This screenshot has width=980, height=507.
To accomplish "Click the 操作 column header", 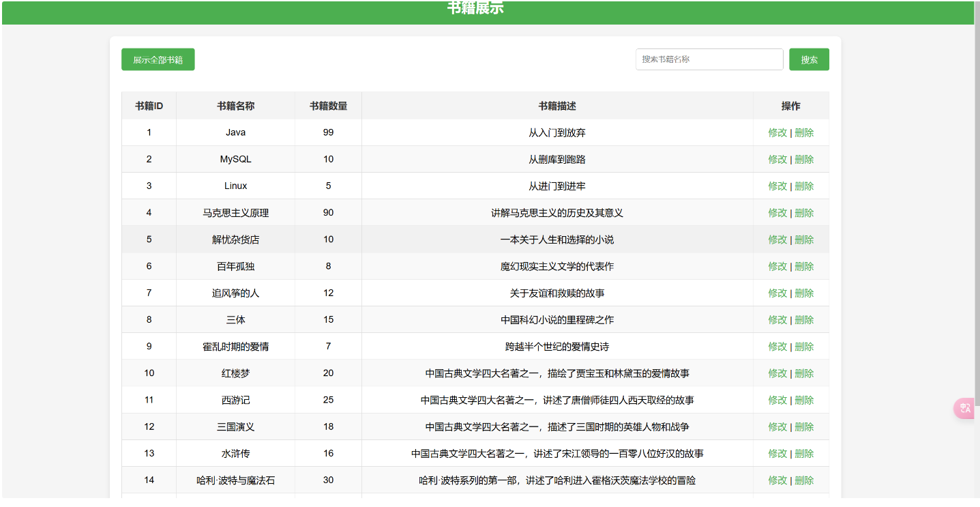I will [x=791, y=106].
